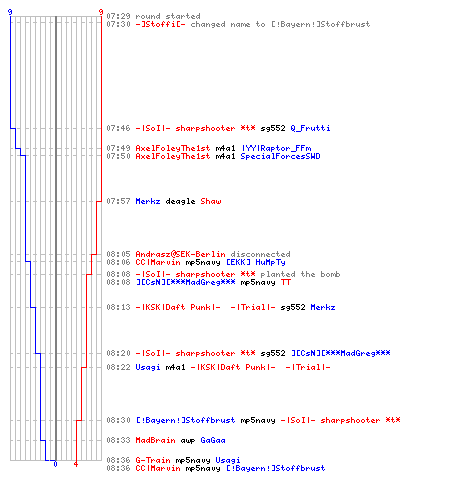Image resolution: width=450 pixels, height=500 pixels.
Task: Click Shaw victim name in red
Action: click(211, 201)
